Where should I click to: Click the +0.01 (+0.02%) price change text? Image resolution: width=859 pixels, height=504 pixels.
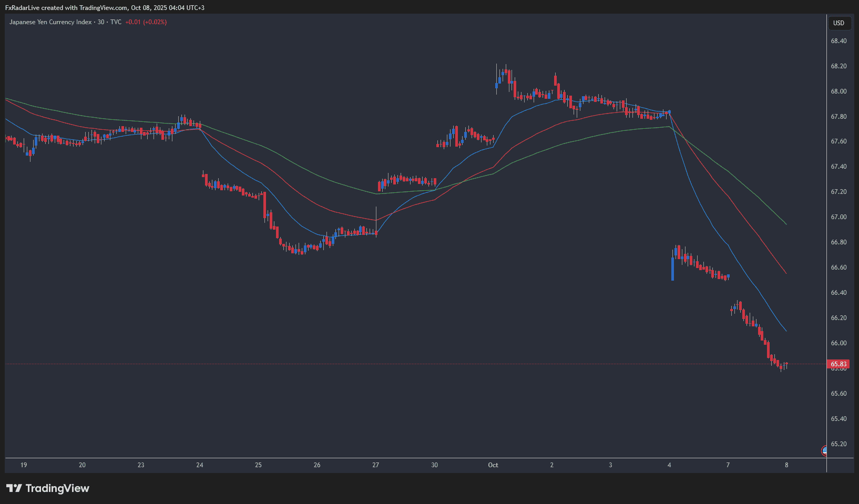[146, 22]
